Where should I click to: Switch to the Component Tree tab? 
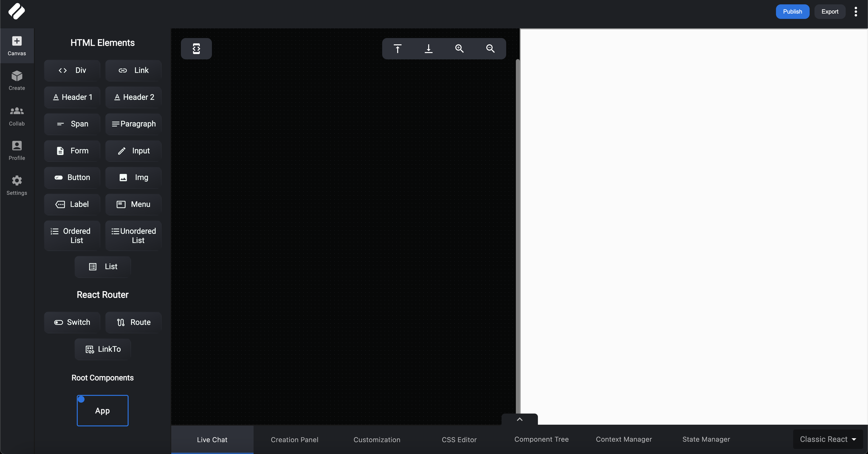click(x=541, y=439)
